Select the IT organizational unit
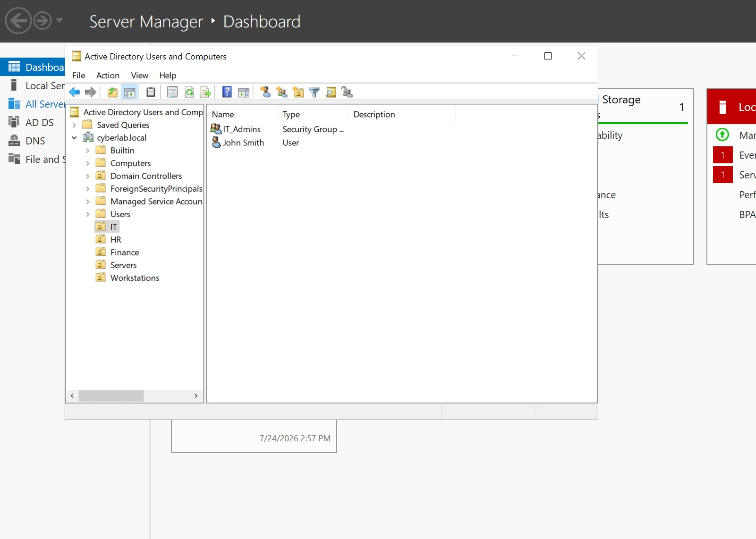Viewport: 756px width, 539px height. coord(114,227)
